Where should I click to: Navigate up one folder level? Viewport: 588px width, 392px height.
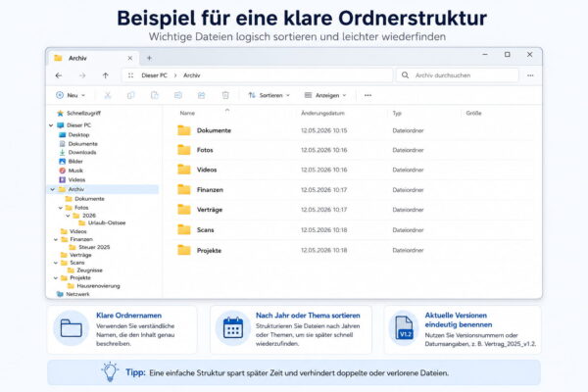click(x=106, y=75)
